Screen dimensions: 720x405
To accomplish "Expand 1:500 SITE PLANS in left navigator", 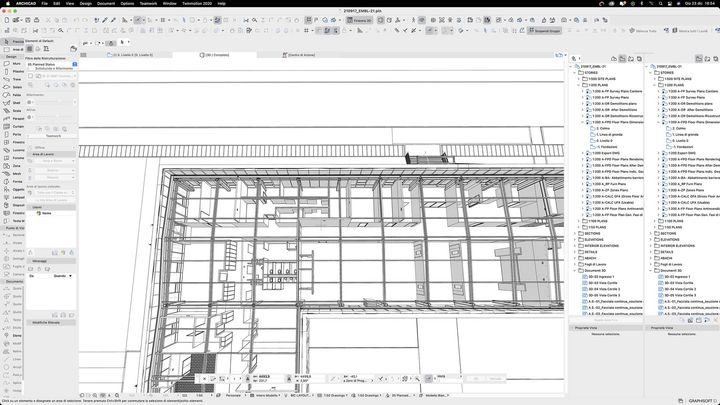I will 579,79.
